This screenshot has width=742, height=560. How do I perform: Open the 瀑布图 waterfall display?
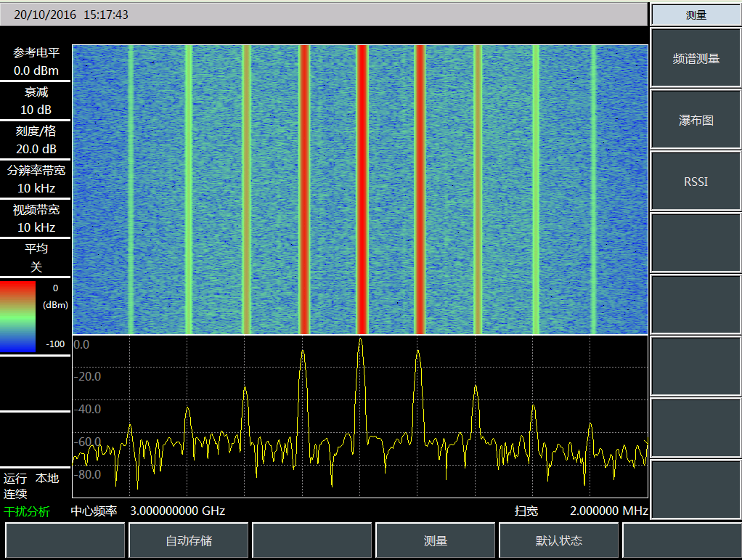(x=696, y=121)
